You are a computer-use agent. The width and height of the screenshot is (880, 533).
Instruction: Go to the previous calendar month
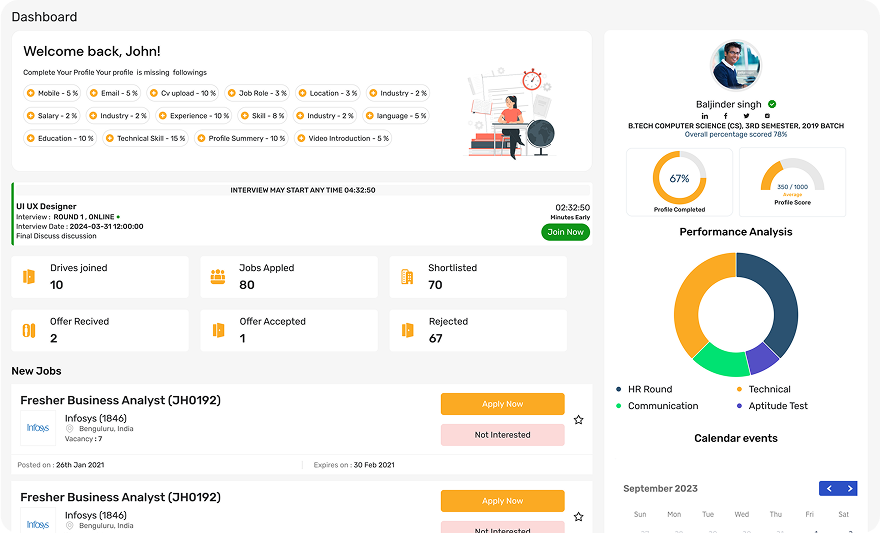[829, 488]
